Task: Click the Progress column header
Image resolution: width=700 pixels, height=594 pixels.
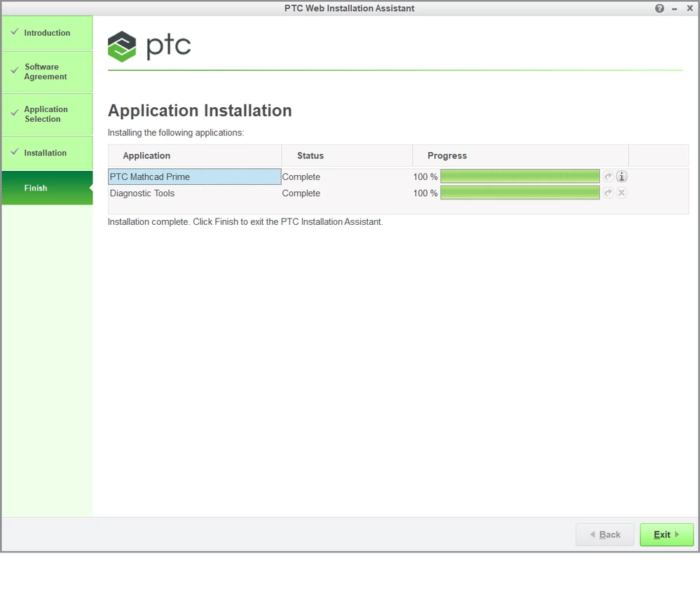Action: pyautogui.click(x=520, y=156)
